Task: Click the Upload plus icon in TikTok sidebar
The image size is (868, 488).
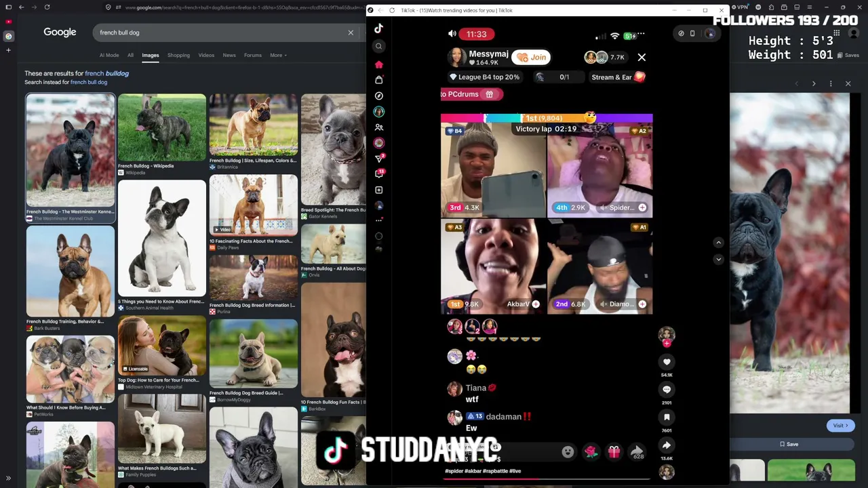Action: pos(379,190)
